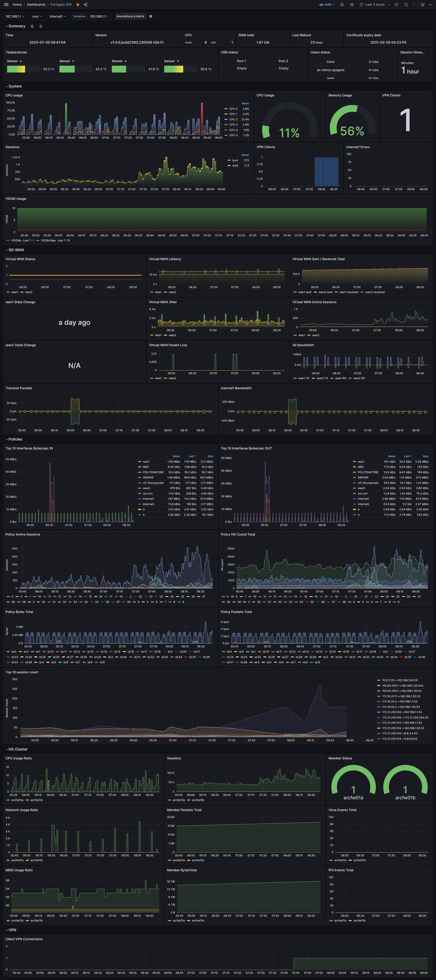Click the save dashboard icon
The image size is (436, 980).
(342, 4)
